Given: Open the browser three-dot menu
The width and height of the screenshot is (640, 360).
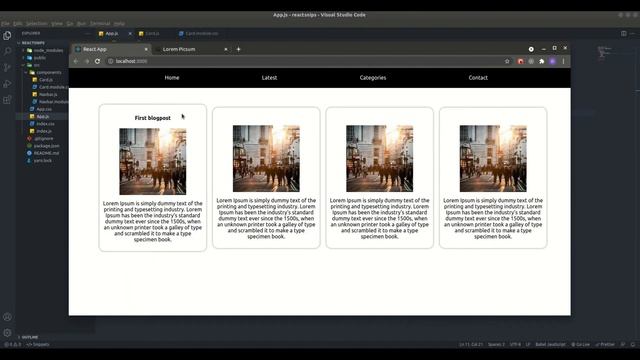Looking at the screenshot, I should click(x=563, y=61).
